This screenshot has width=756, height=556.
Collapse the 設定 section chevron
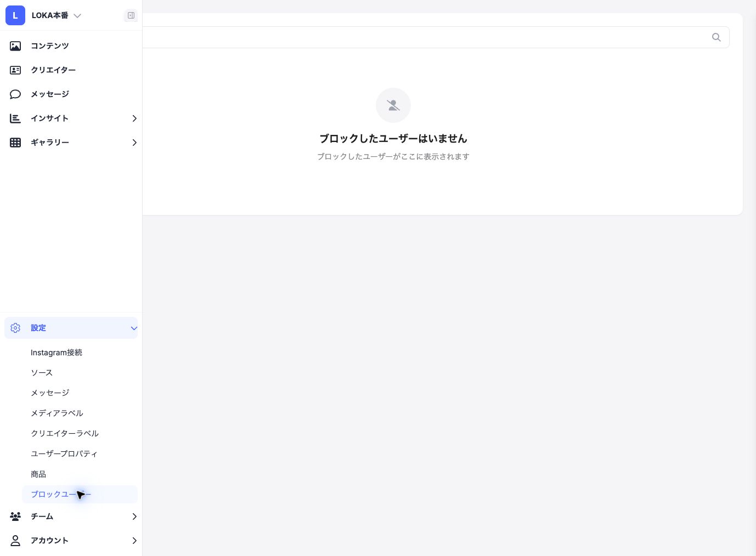click(x=134, y=328)
